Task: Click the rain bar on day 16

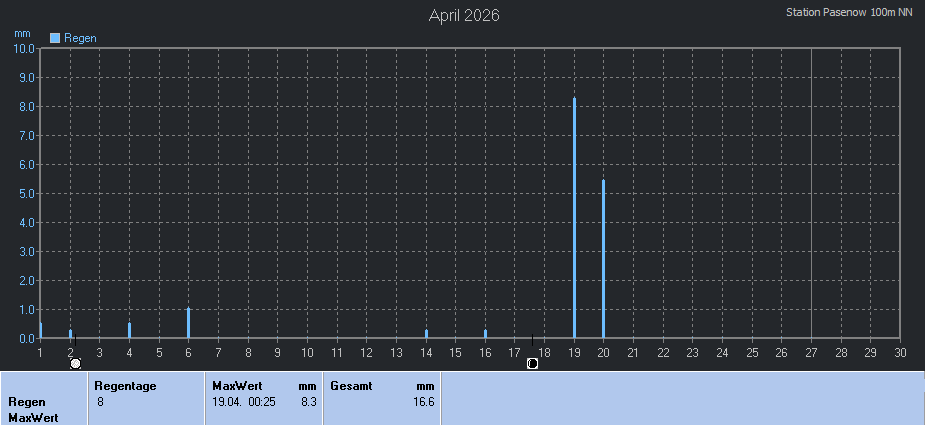Action: click(x=485, y=334)
